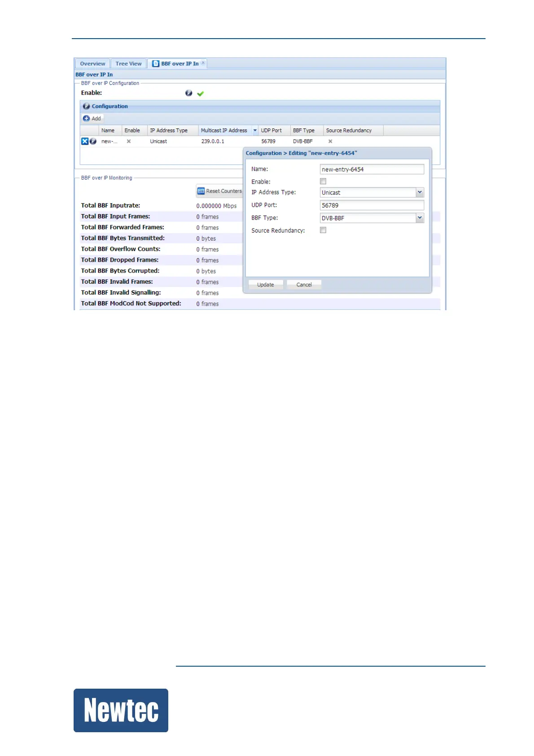534x756 pixels.
Task: Toggle Source Redundancy checkbox in dialog
Action: [x=323, y=230]
